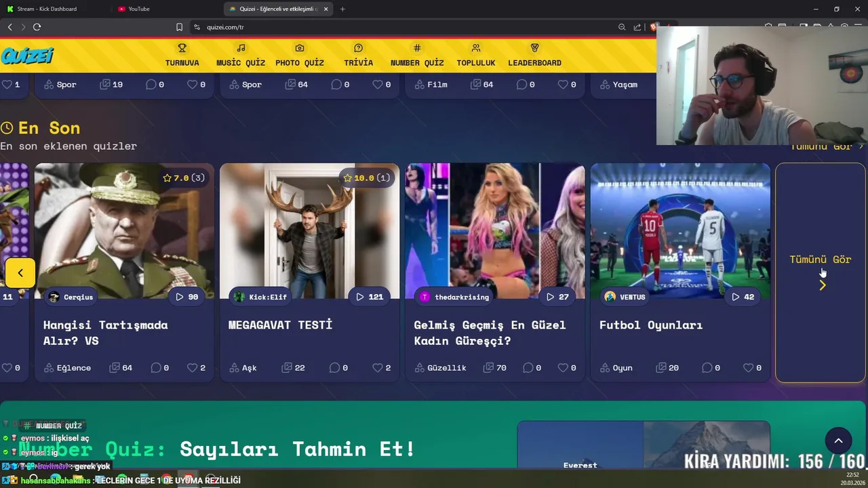This screenshot has width=868, height=488.
Task: Open the Turnuva trophy menu item
Action: pos(182,56)
